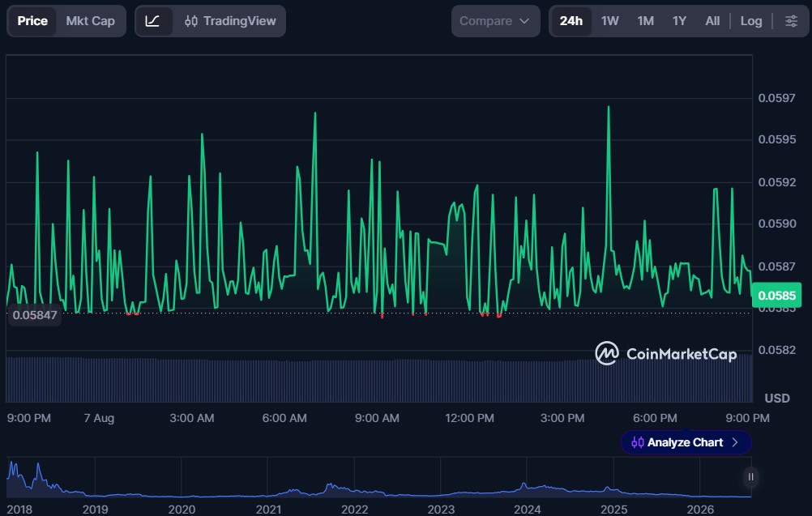Pause the mini-chart range handle
Screen dimensions: 812x516
pyautogui.click(x=750, y=476)
